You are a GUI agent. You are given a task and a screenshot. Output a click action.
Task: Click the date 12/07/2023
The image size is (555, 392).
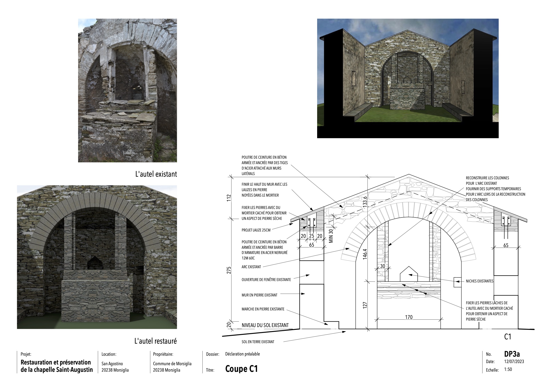(514, 362)
